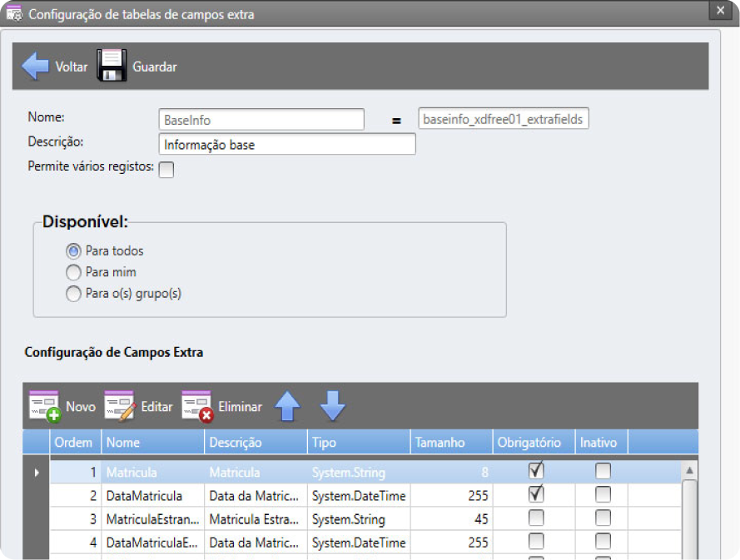Toggle Inativo checkbox for DataMatricula row
Viewport: 740px width, 560px height.
(603, 495)
